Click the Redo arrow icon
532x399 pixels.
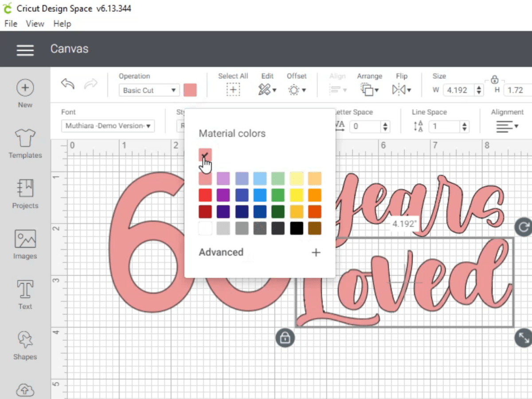point(91,84)
